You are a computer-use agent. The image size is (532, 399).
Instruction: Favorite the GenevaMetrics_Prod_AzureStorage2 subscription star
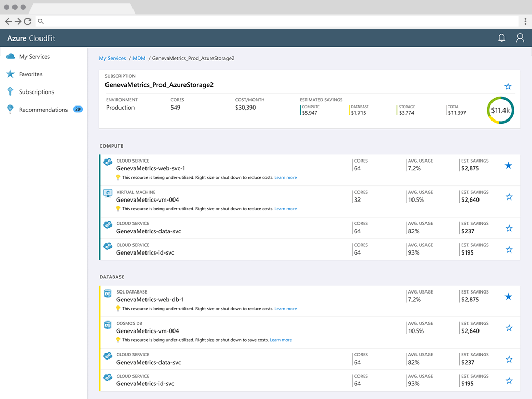508,86
